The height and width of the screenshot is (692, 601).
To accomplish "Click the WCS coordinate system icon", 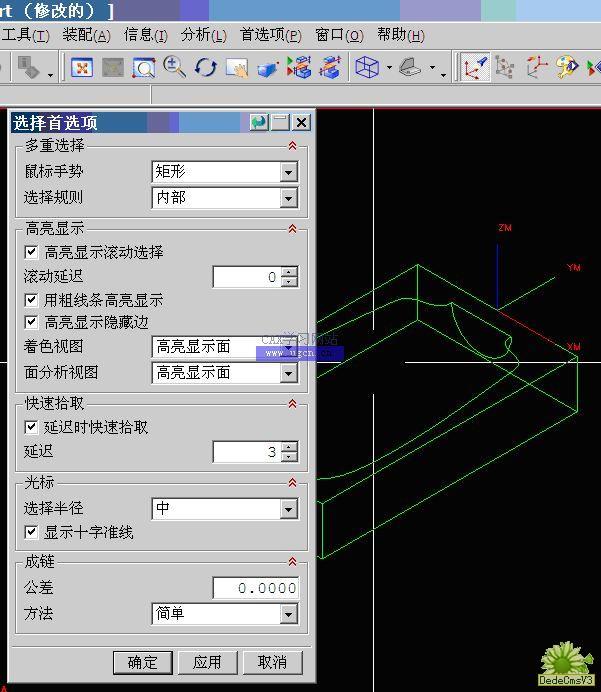I will (x=474, y=68).
